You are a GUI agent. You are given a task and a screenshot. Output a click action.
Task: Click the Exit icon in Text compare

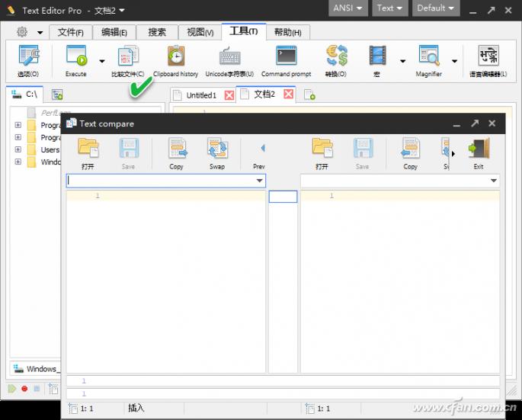point(479,153)
